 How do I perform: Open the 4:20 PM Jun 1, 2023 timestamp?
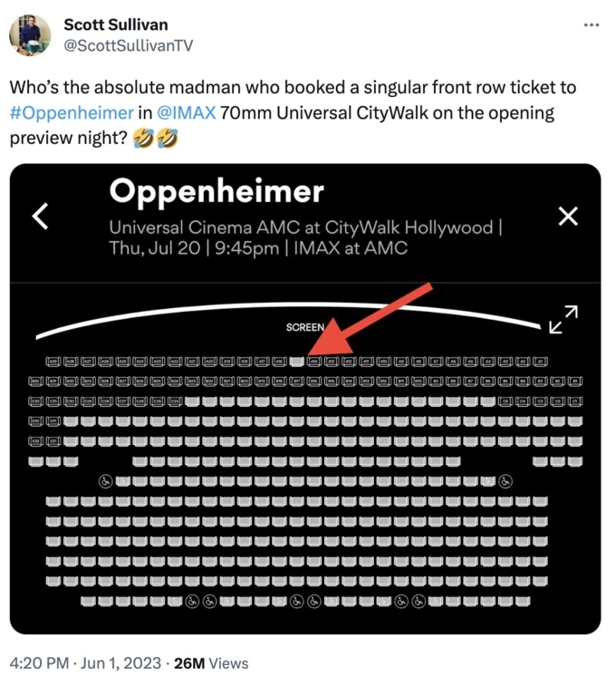(85, 662)
